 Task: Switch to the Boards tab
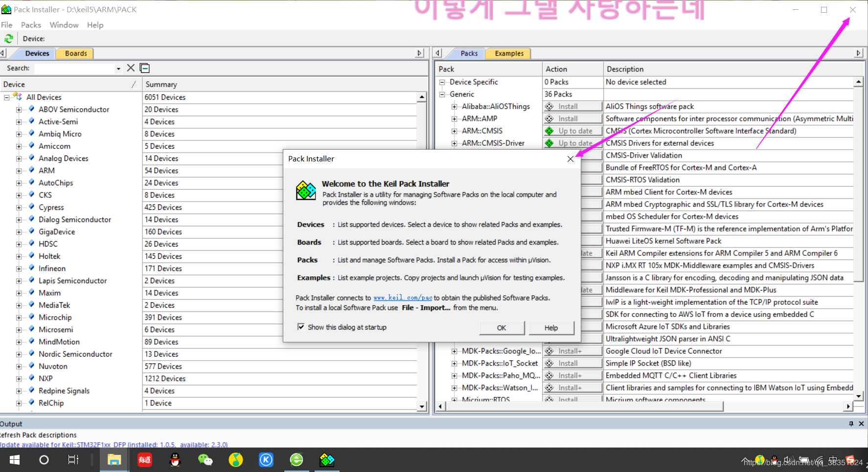point(76,53)
